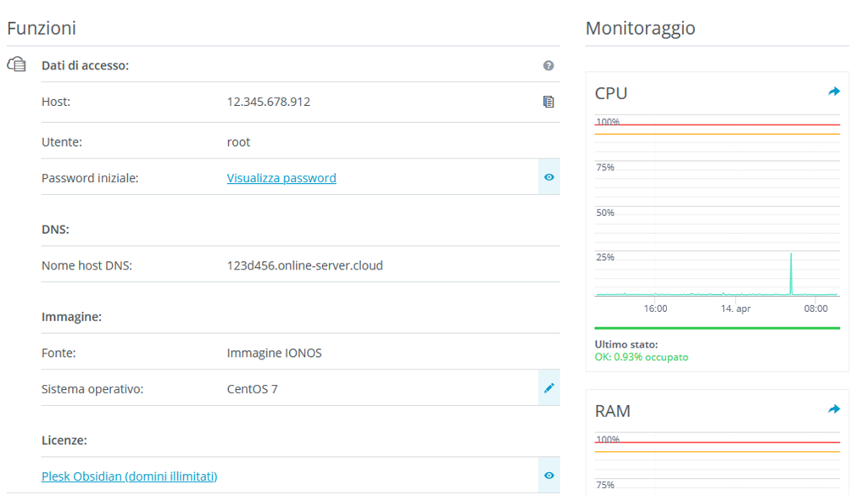Click the Monitoraggio section heading
Screen dimensions: 868x495
tap(640, 28)
